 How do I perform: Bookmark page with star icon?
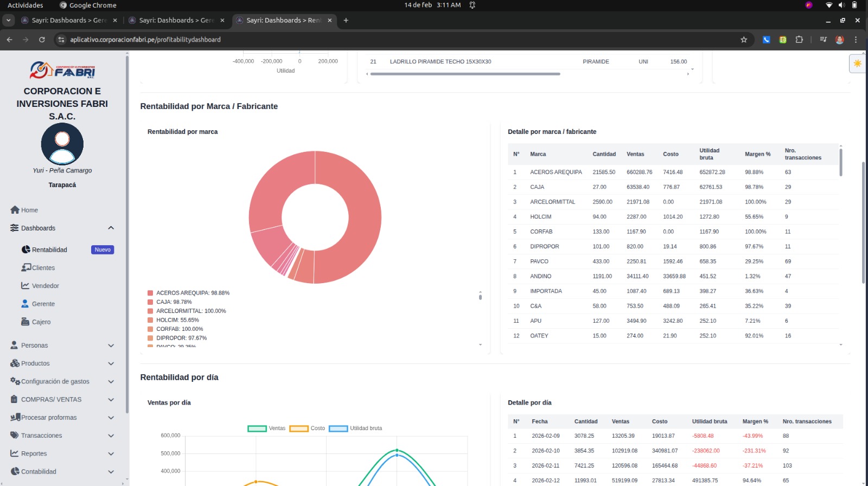(744, 40)
